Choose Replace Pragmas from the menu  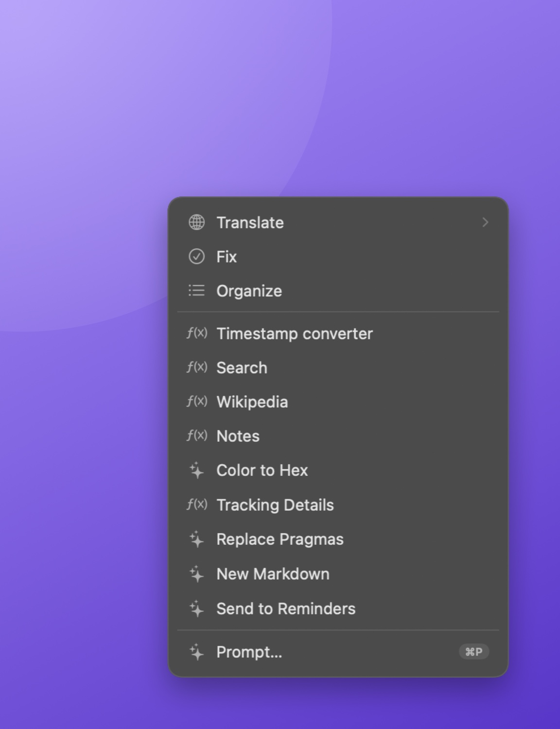[338, 539]
